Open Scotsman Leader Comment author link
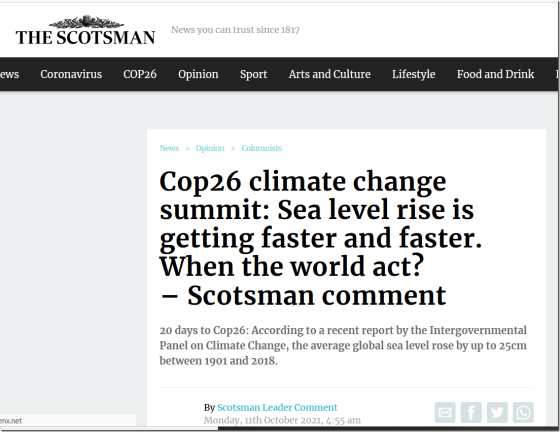560x432 pixels. click(277, 407)
